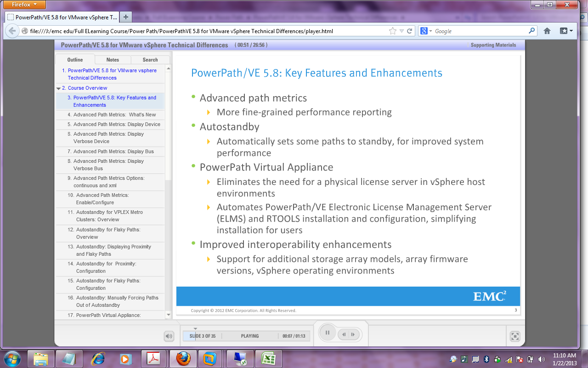588x368 pixels.
Task: Open the Supporting Materials link
Action: [x=493, y=45]
